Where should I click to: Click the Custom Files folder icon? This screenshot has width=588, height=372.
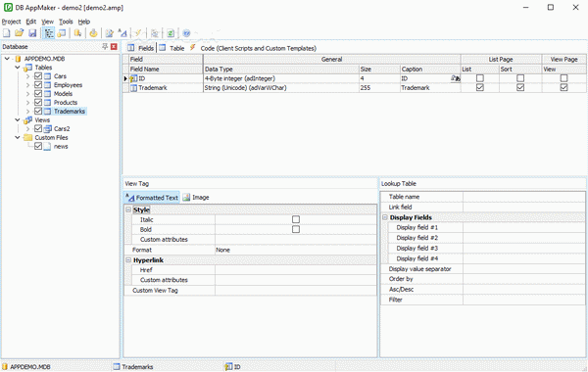coord(27,137)
